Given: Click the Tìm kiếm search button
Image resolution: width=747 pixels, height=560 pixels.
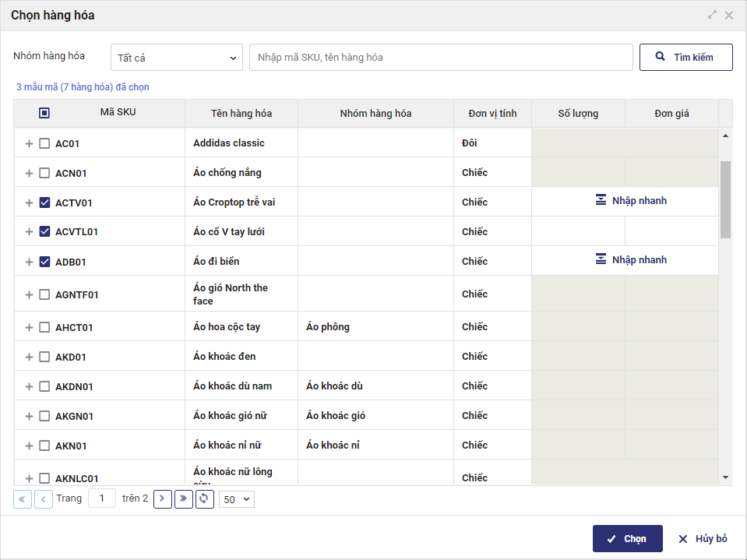Looking at the screenshot, I should 685,58.
